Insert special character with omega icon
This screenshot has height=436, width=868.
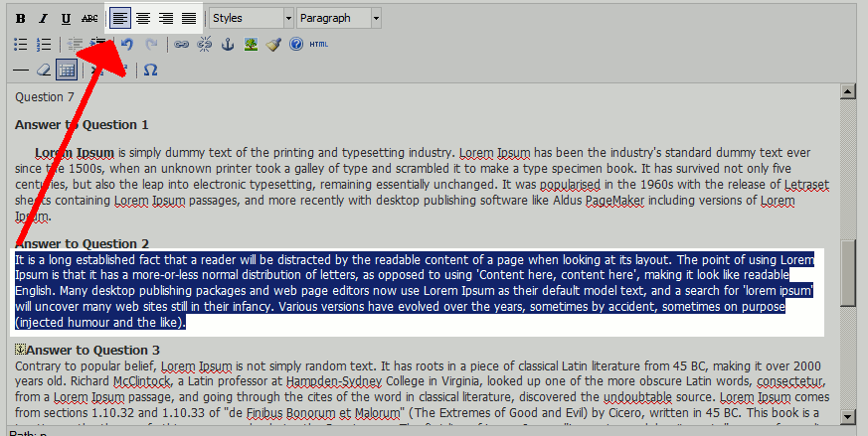click(x=150, y=71)
